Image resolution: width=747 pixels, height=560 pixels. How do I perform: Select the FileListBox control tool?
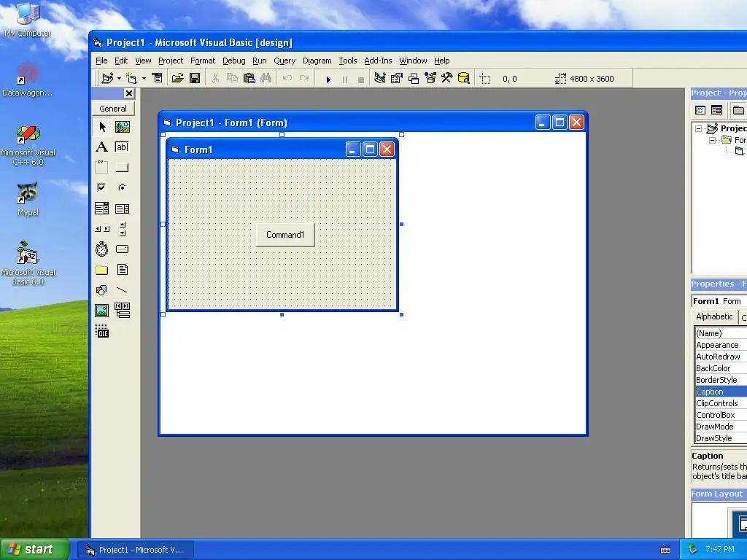coord(123,270)
